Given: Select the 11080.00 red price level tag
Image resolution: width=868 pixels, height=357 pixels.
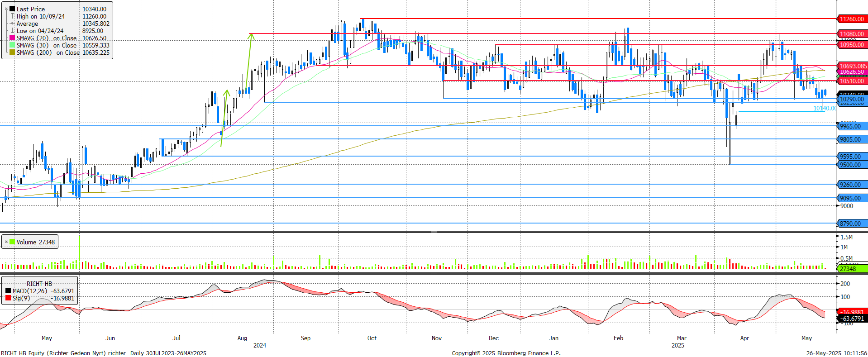Looking at the screenshot, I should click(853, 34).
